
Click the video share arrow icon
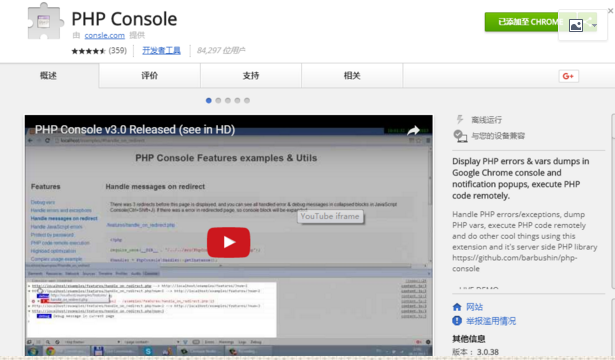pyautogui.click(x=413, y=130)
